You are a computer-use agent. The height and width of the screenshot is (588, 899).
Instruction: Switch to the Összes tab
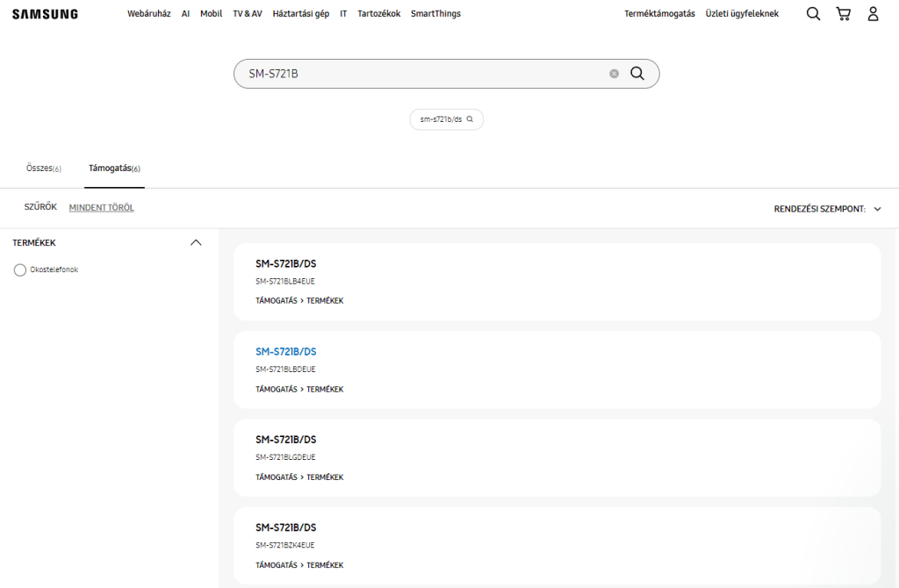tap(44, 168)
